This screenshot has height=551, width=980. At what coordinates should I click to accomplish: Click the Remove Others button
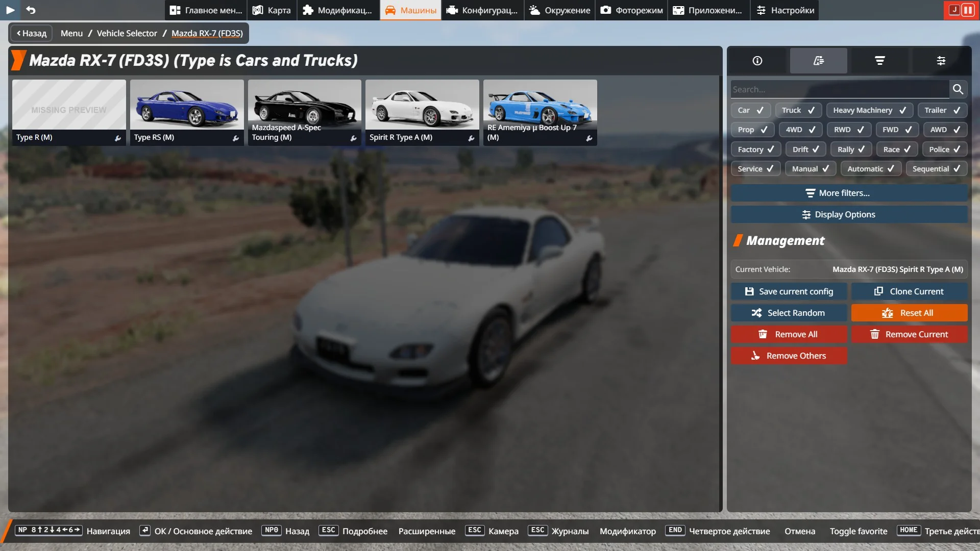[x=789, y=356]
